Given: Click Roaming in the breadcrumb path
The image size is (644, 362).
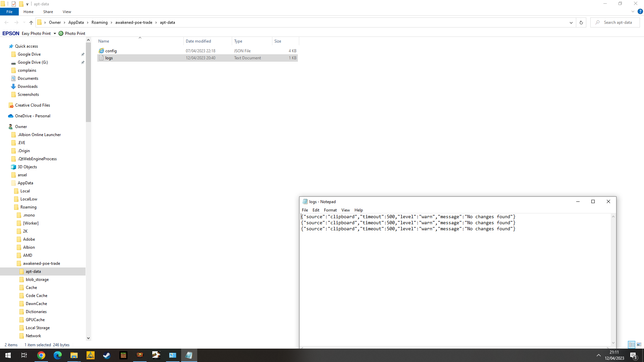Looking at the screenshot, I should pyautogui.click(x=99, y=22).
